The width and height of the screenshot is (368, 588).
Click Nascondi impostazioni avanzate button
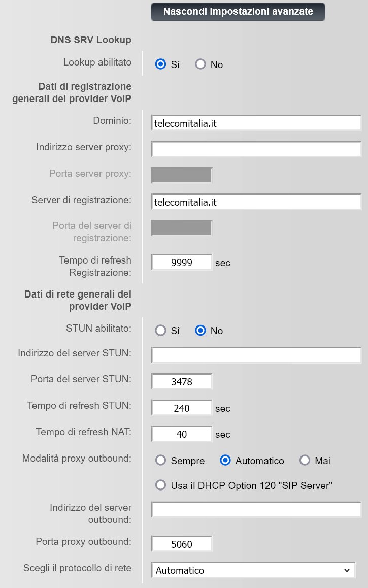(x=238, y=11)
